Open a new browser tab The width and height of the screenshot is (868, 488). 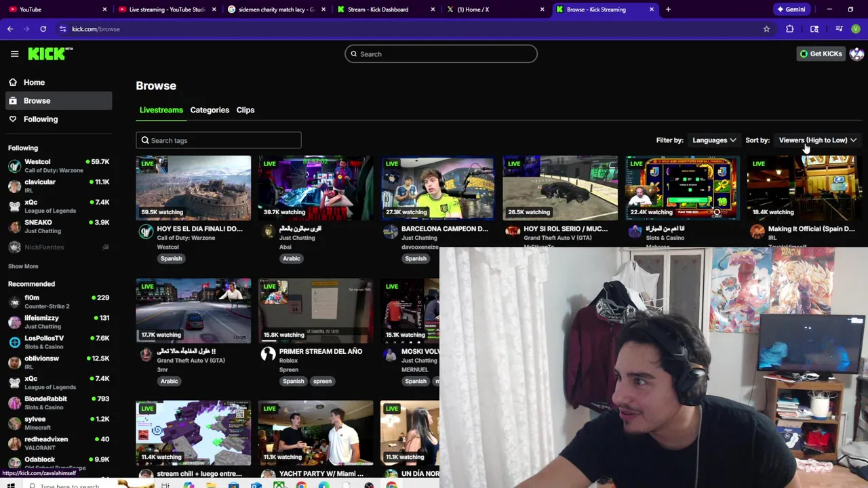[x=668, y=9]
